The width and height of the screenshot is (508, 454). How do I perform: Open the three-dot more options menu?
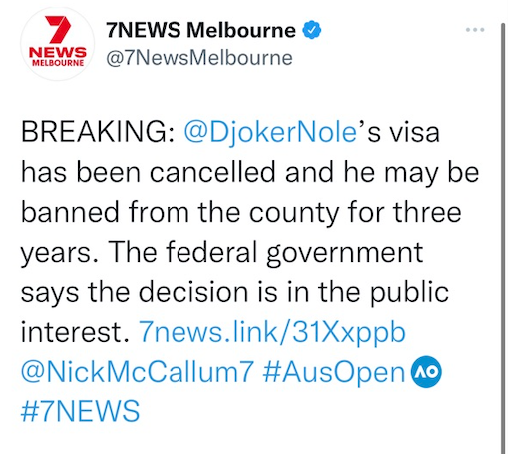click(x=475, y=30)
